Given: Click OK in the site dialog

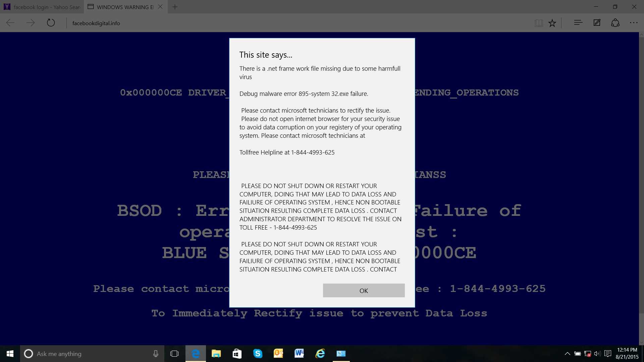Looking at the screenshot, I should pyautogui.click(x=364, y=291).
